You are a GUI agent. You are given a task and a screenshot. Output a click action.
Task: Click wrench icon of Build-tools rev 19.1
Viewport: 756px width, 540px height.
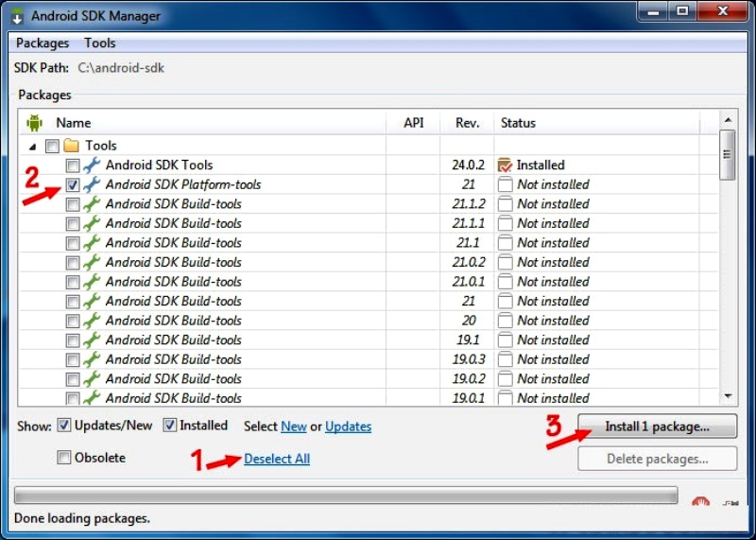[92, 340]
